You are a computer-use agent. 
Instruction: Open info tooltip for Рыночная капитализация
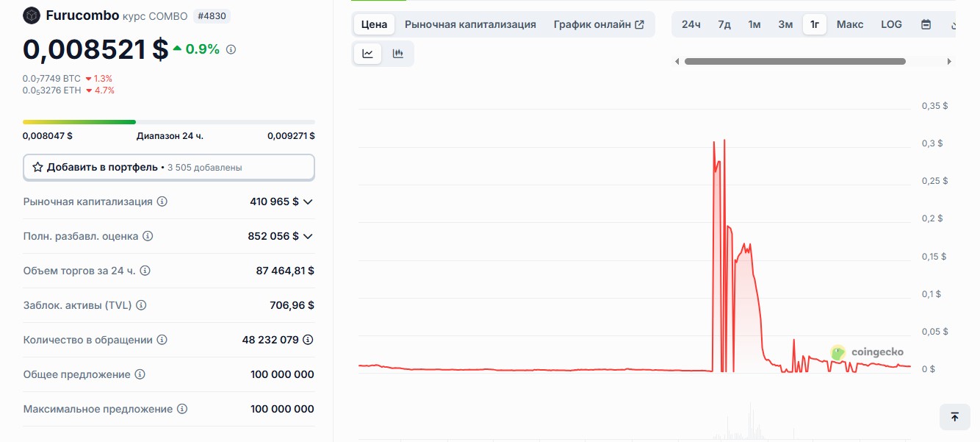click(x=162, y=202)
